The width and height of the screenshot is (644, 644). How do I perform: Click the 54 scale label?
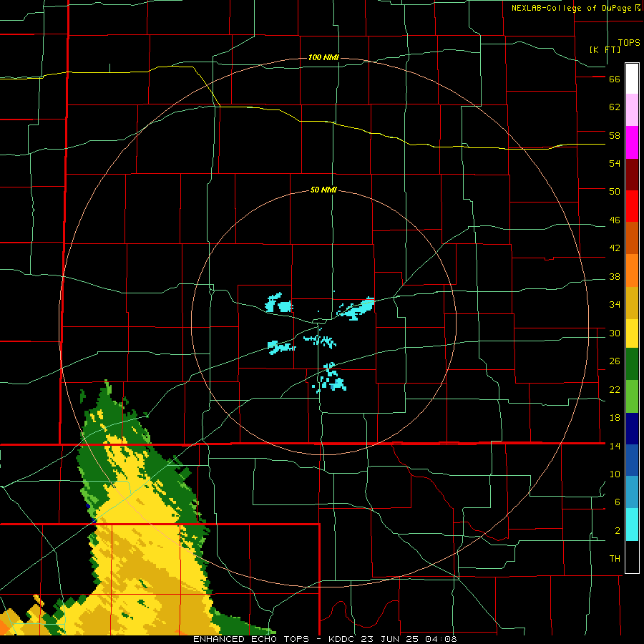615,163
